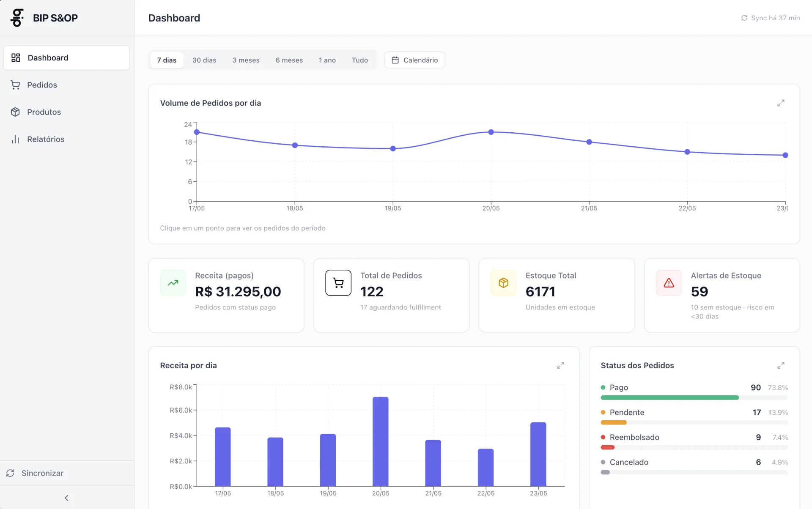Collapse the sidebar with the chevron

tap(66, 498)
